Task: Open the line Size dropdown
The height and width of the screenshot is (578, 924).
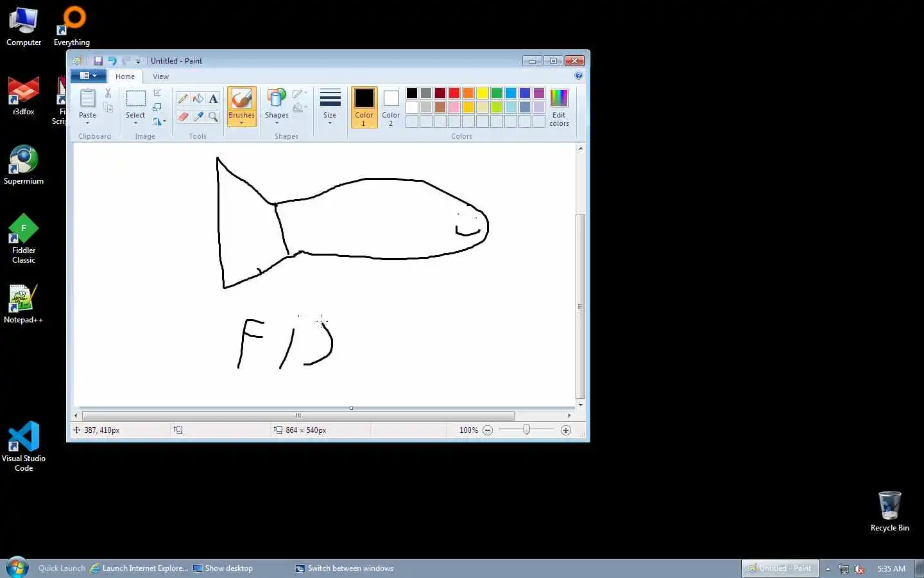Action: [x=330, y=107]
